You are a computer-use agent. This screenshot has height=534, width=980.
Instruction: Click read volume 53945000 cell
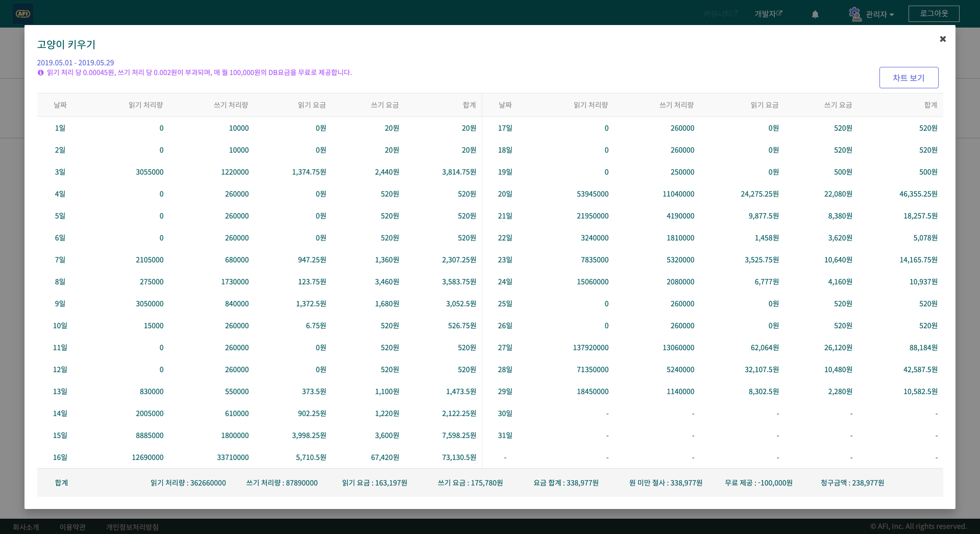tap(593, 194)
